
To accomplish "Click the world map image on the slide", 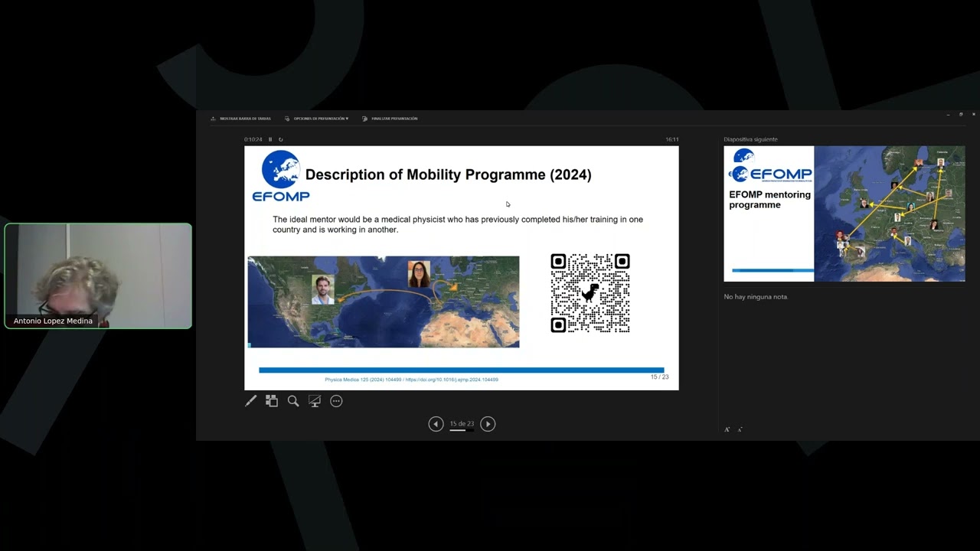I will [x=384, y=302].
